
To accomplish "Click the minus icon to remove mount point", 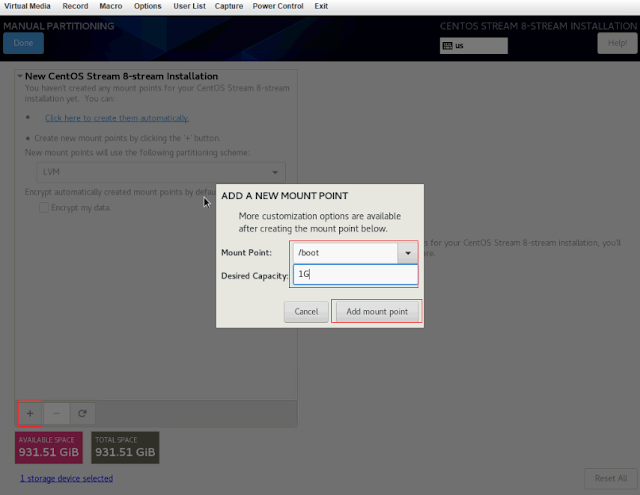I will [56, 413].
